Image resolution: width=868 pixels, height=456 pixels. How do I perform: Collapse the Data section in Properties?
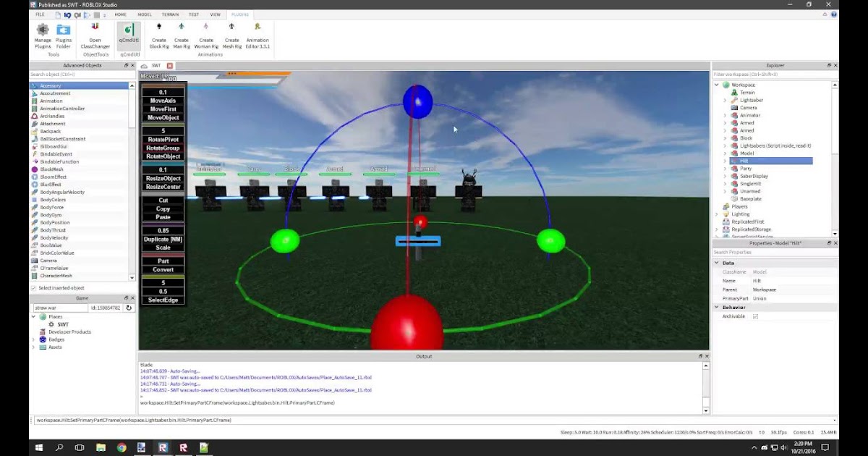coord(717,263)
